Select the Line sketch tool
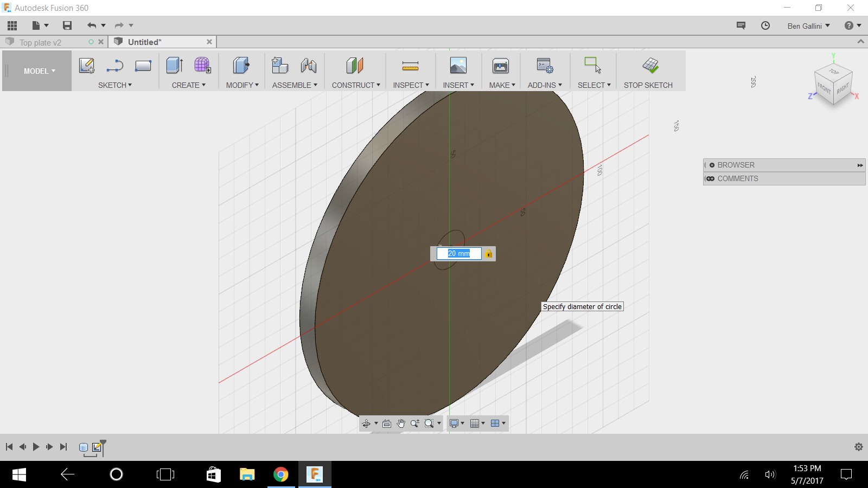The width and height of the screenshot is (868, 488). tap(115, 66)
